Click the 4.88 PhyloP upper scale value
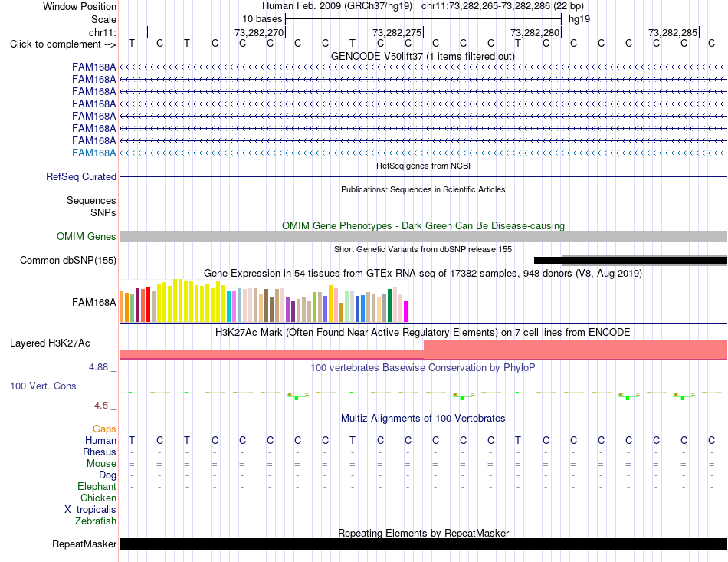The width and height of the screenshot is (728, 562). (98, 367)
